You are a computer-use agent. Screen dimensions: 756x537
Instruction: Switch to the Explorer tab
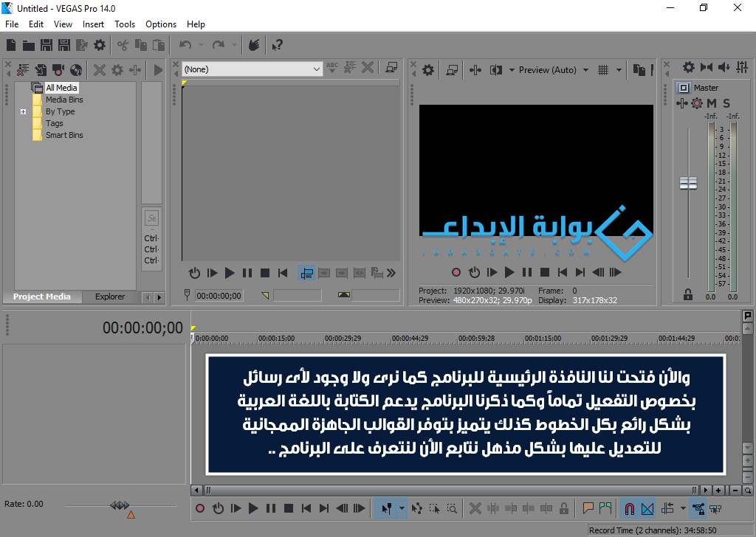(x=110, y=297)
